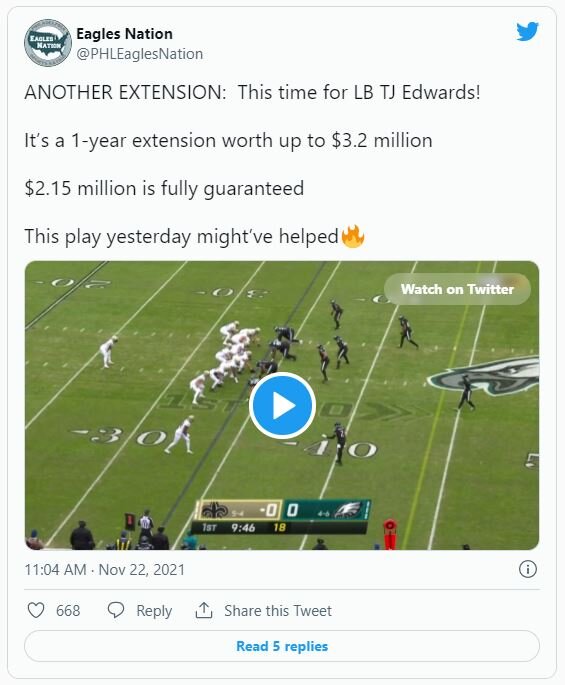This screenshot has width=565, height=685.
Task: Select Share this Tweet text
Action: pos(278,610)
